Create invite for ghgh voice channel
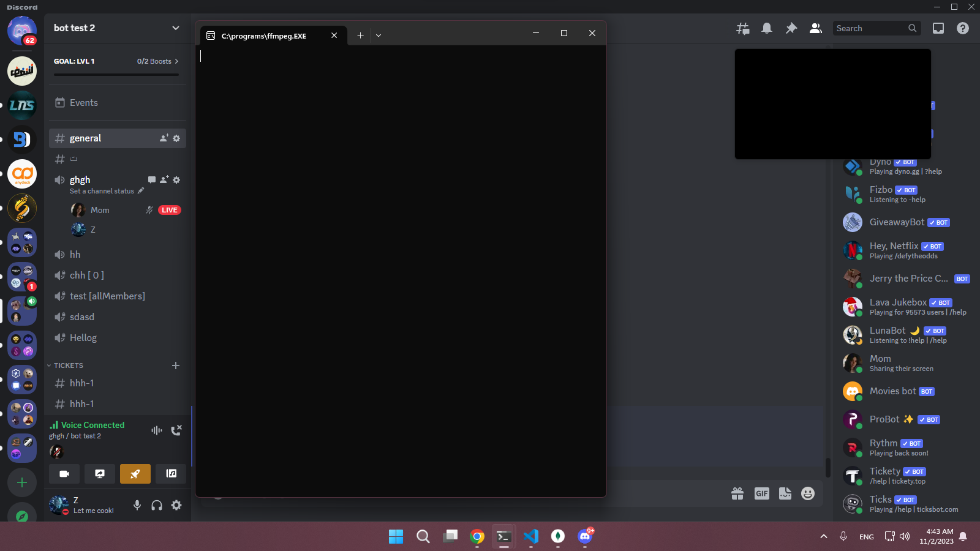This screenshot has height=551, width=980. pyautogui.click(x=164, y=180)
